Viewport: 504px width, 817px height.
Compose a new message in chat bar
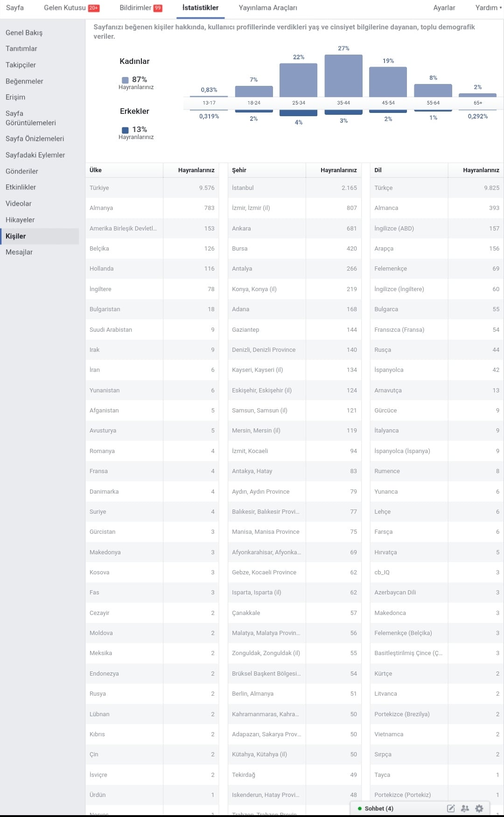point(451,808)
